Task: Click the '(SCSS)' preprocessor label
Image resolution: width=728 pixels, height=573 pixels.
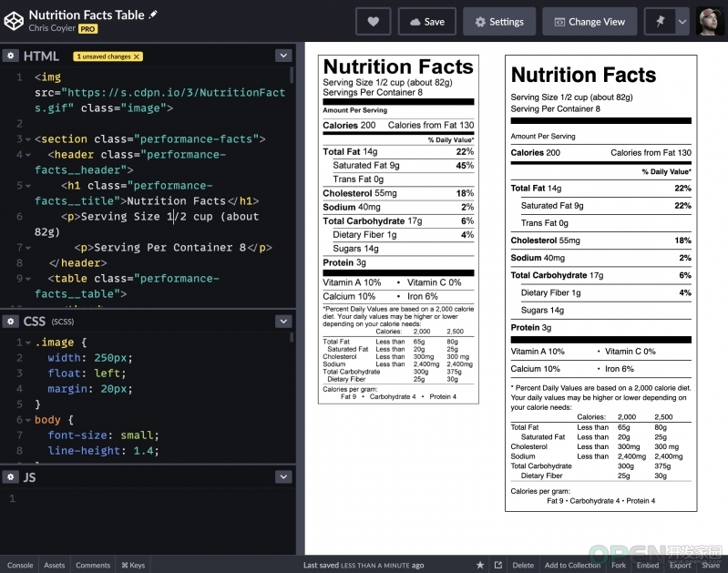Action: tap(63, 322)
